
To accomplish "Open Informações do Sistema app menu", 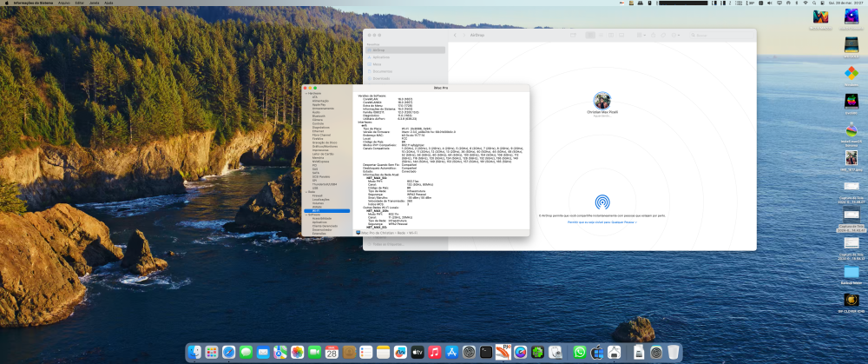I will (x=34, y=3).
